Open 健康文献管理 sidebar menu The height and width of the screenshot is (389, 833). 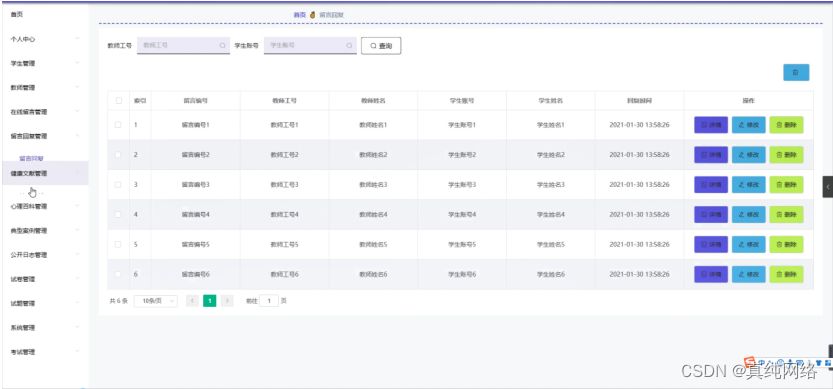(x=45, y=173)
